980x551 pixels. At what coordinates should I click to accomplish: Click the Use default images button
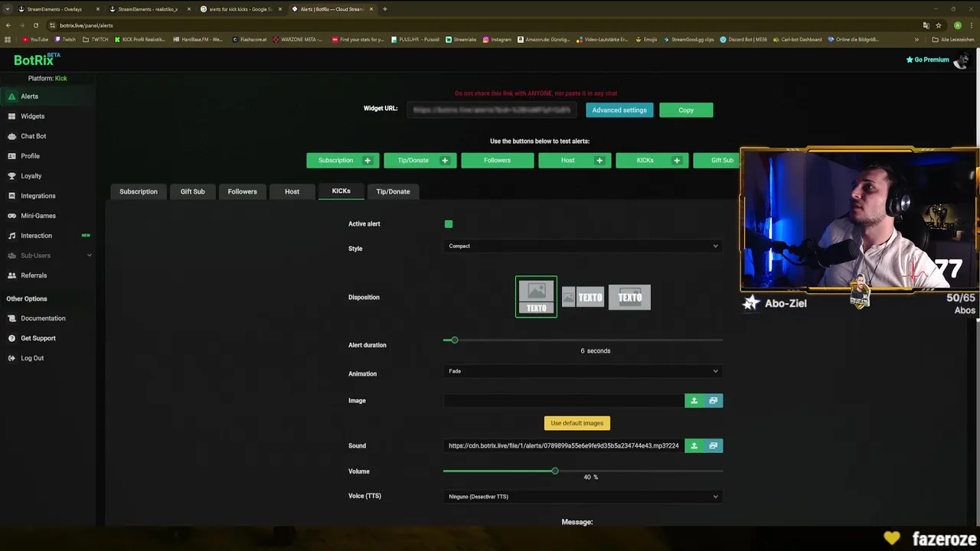point(577,423)
